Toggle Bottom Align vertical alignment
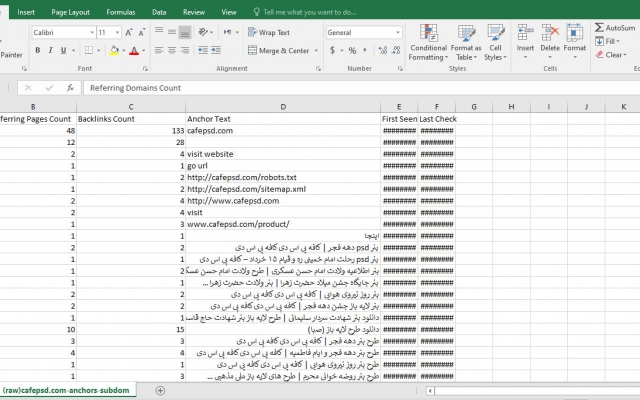This screenshot has width=640, height=400. [x=185, y=32]
